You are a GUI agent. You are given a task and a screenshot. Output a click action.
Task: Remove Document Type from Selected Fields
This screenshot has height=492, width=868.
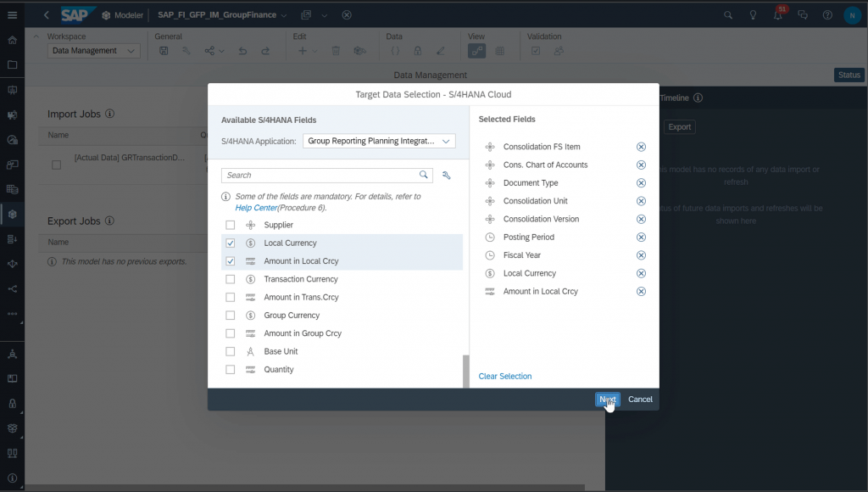tap(641, 183)
